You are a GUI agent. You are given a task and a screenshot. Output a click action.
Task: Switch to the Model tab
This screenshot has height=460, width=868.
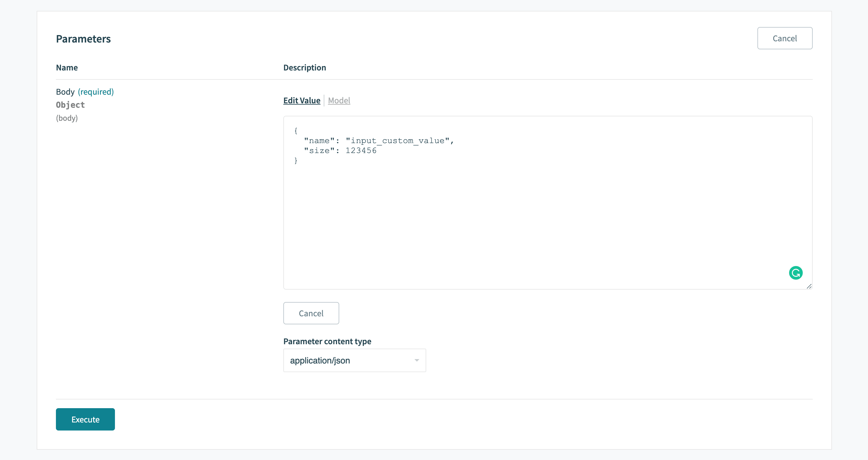339,100
